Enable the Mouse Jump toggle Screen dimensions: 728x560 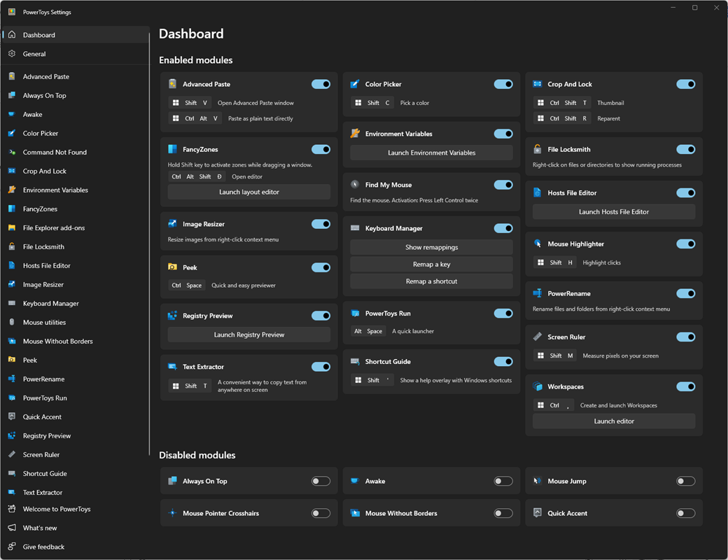(x=686, y=481)
